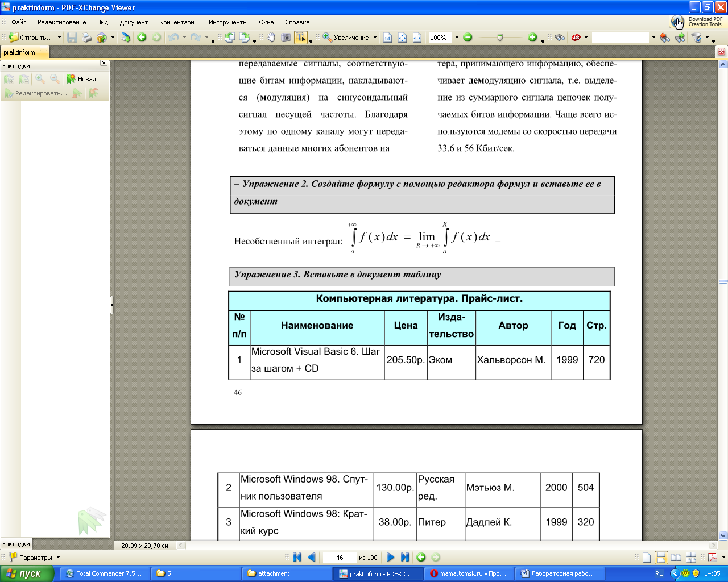Switch to single page layout
This screenshot has height=582, width=728.
point(647,558)
